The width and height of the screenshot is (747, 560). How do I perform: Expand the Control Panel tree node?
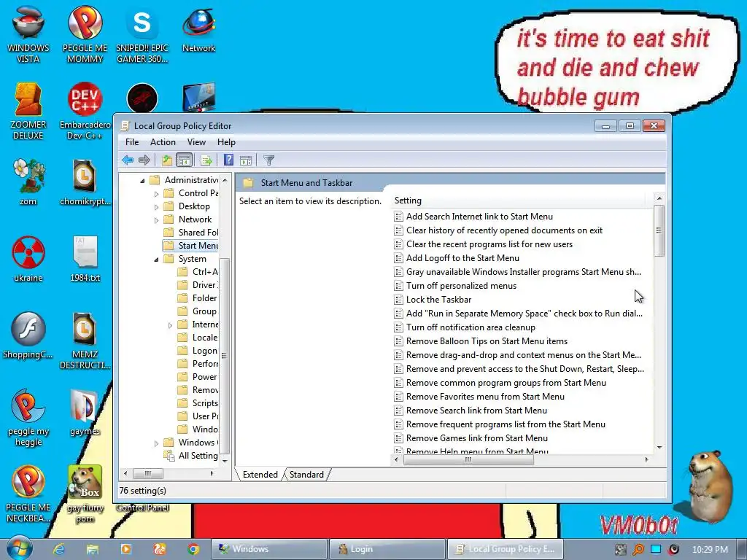tap(156, 194)
